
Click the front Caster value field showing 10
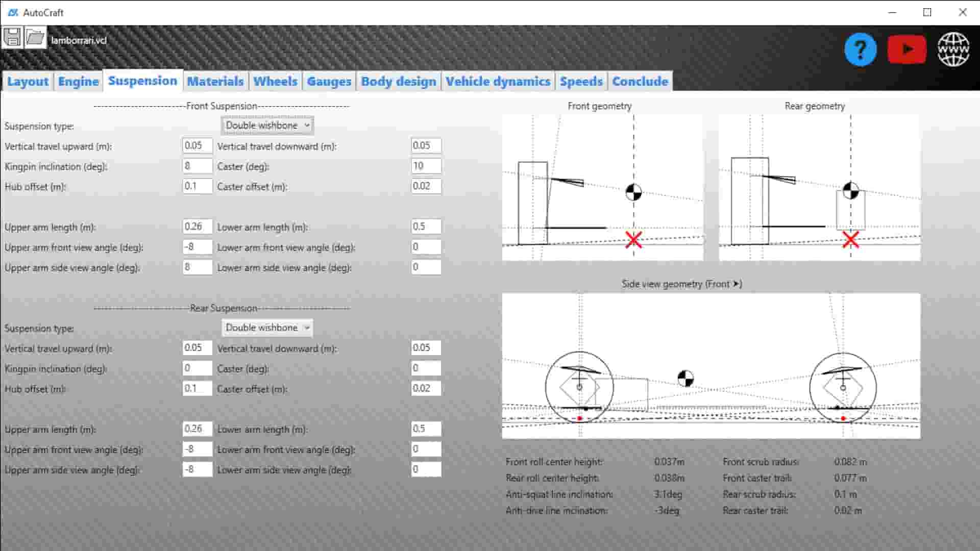pos(426,165)
